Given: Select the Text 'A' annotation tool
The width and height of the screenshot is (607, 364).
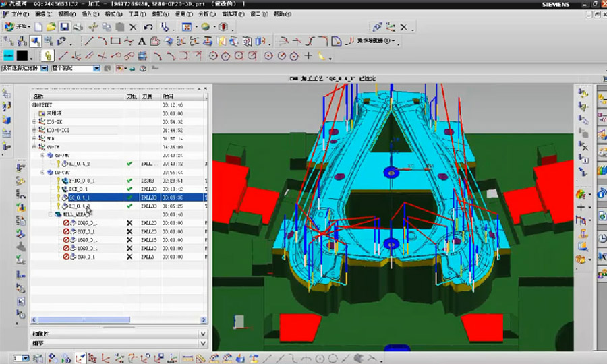Looking at the screenshot, I should point(142,42).
